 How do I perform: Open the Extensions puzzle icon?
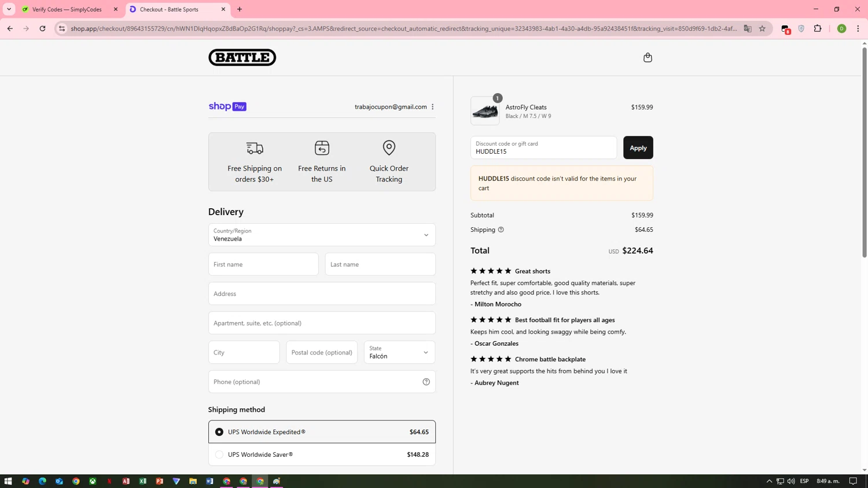818,28
